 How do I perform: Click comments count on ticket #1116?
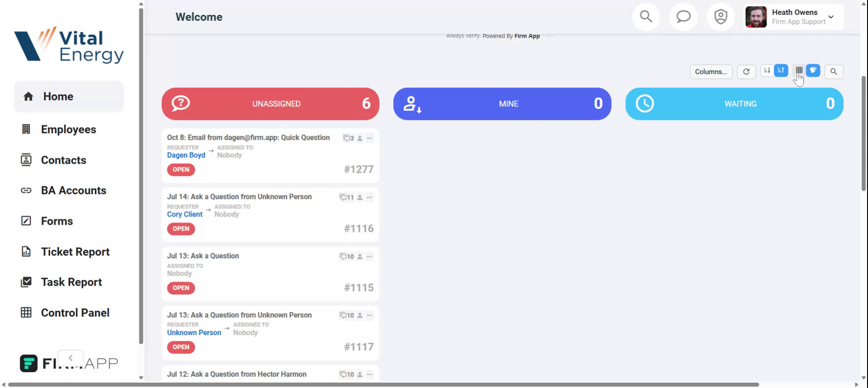pos(347,198)
